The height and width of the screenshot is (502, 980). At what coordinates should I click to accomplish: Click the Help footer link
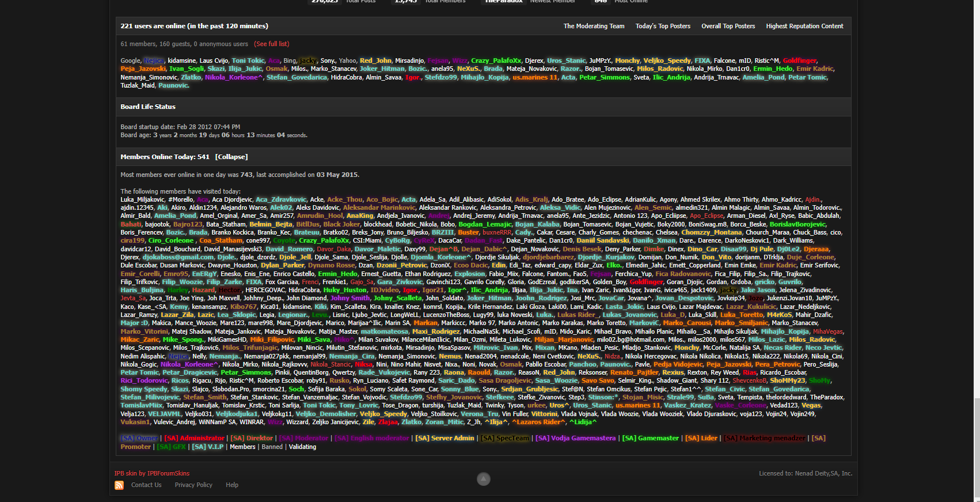pyautogui.click(x=232, y=485)
